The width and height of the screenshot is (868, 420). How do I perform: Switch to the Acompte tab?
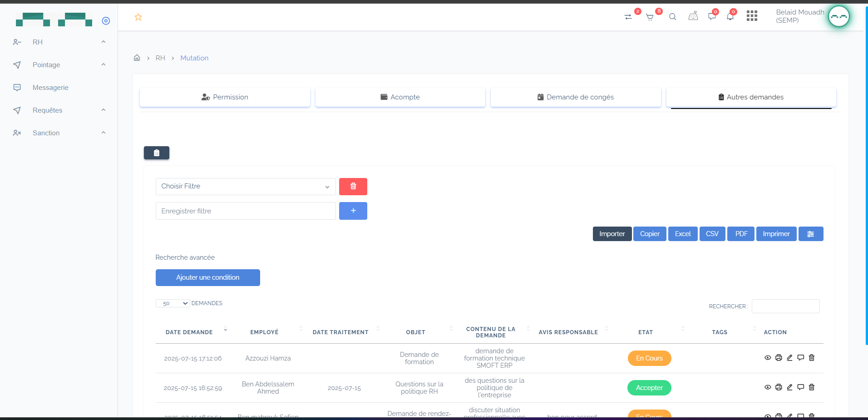pyautogui.click(x=400, y=97)
